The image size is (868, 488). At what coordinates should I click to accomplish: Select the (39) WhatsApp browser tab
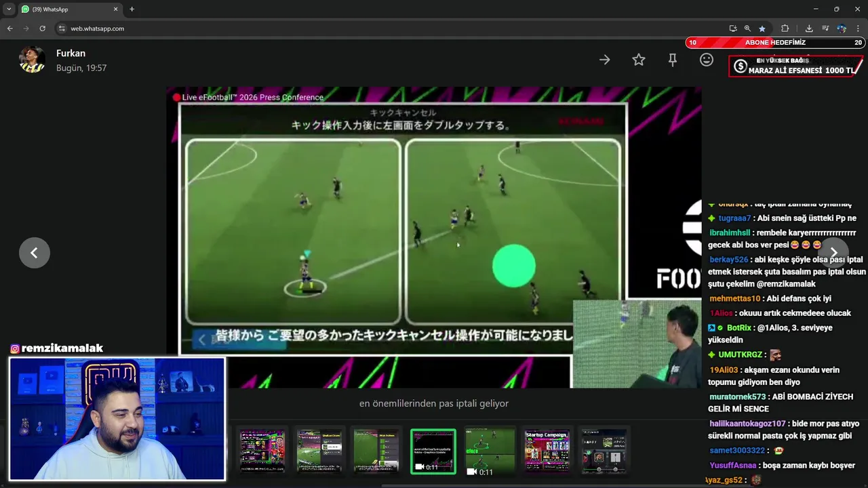(69, 9)
